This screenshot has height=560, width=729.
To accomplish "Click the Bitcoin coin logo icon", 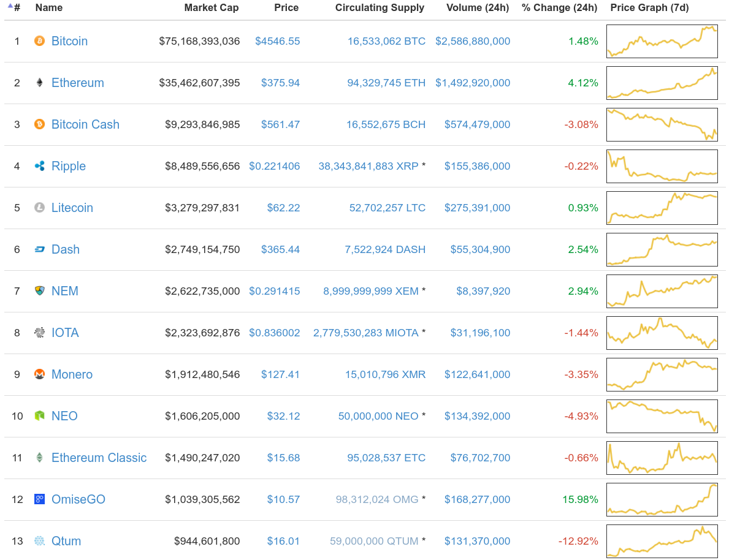I will (39, 41).
